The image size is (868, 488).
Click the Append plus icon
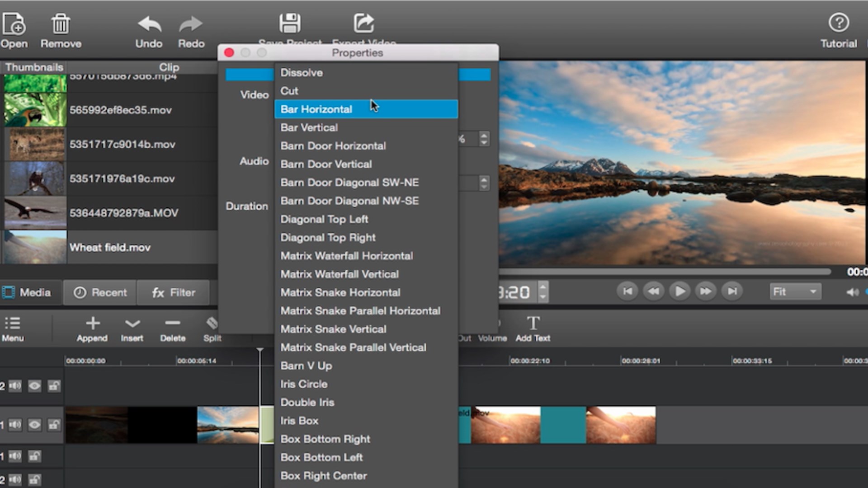[x=93, y=324]
